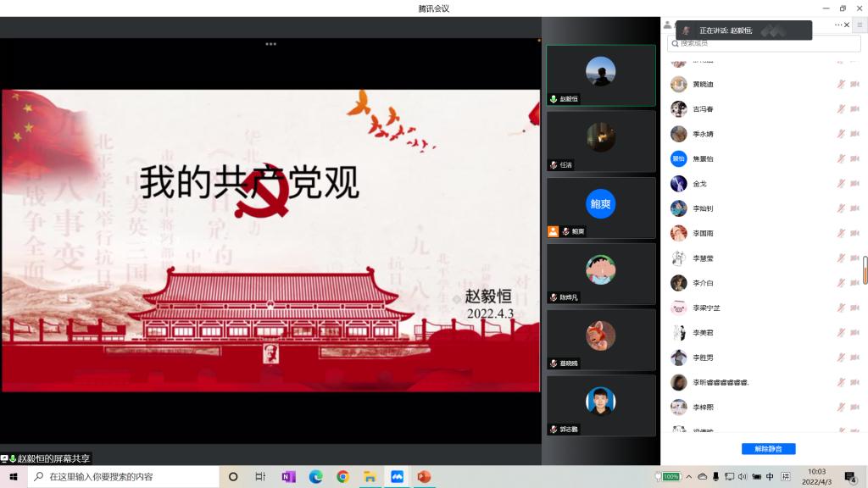Click the muted mic icon in 李美君's row
868x488 pixels.
coord(841,332)
